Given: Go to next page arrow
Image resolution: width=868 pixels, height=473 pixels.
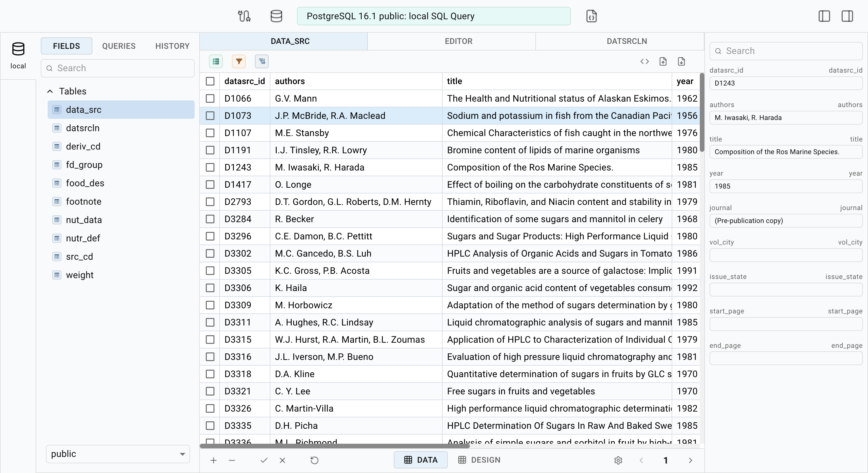Looking at the screenshot, I should pyautogui.click(x=690, y=460).
